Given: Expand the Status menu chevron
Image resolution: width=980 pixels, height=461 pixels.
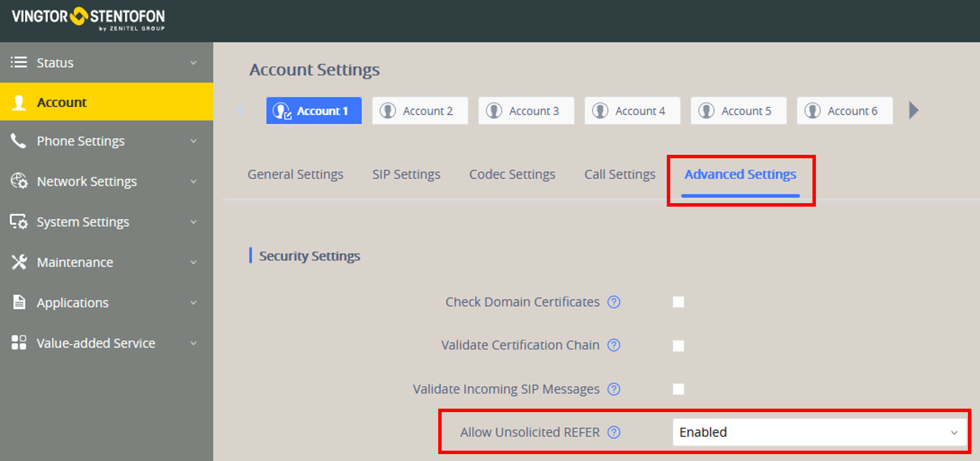Looking at the screenshot, I should pos(193,63).
